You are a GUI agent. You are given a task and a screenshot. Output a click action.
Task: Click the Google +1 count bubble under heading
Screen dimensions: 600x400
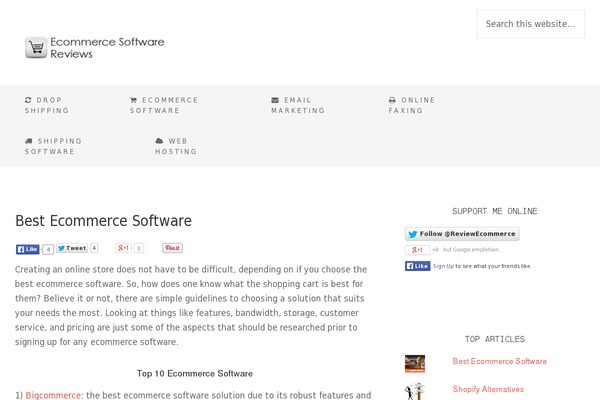(139, 248)
